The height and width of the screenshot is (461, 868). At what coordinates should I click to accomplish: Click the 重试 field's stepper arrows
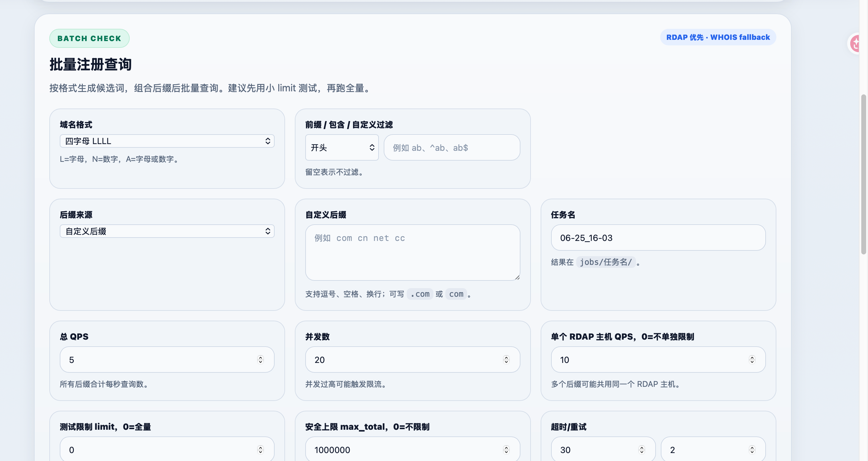click(752, 450)
